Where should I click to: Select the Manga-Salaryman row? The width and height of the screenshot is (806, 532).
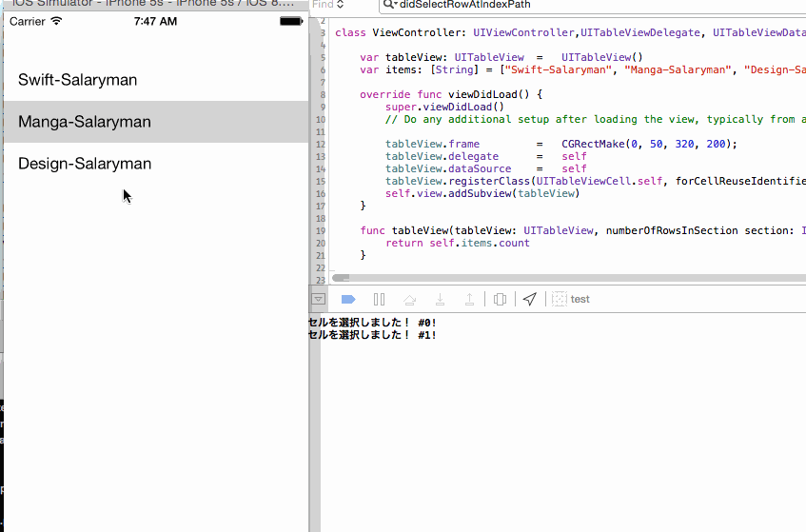click(x=156, y=122)
